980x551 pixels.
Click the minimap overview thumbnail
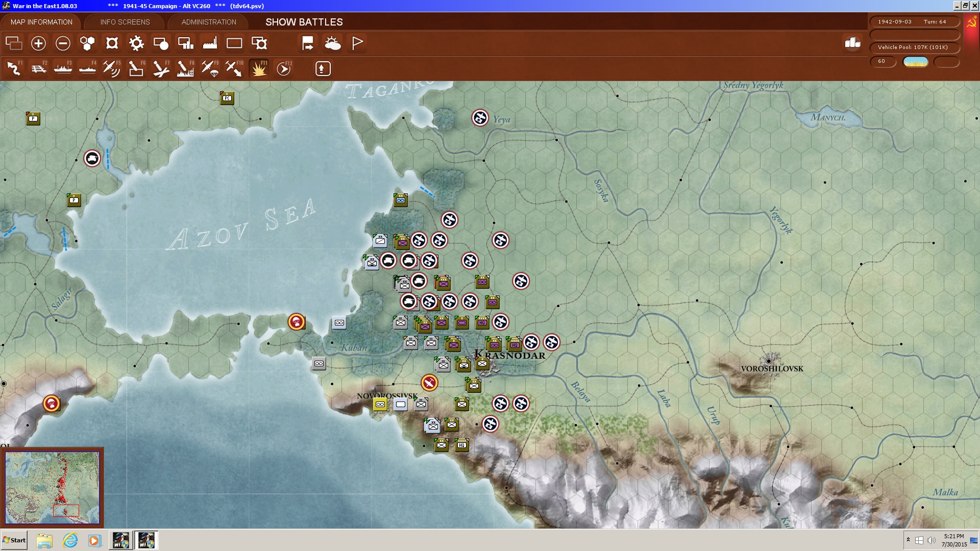click(x=52, y=488)
